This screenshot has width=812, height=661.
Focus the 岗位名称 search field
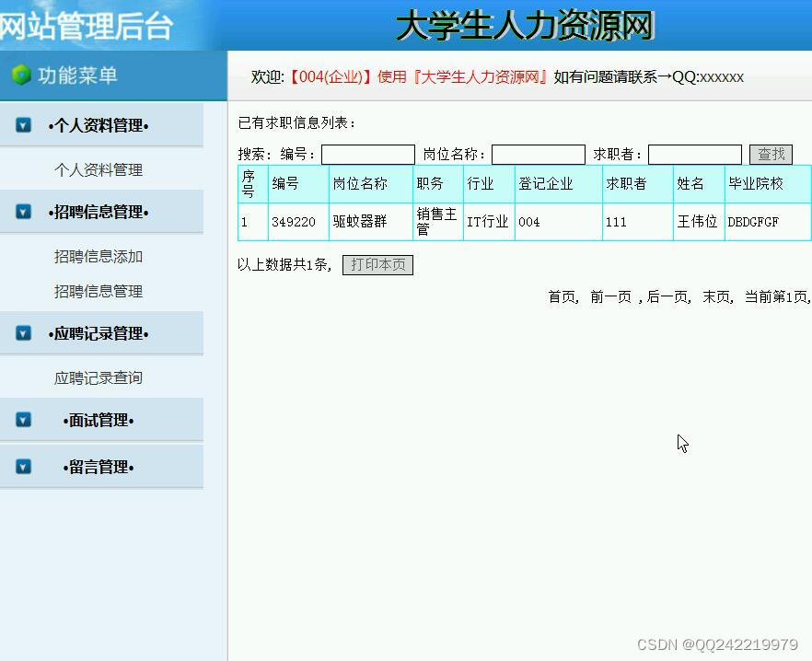pyautogui.click(x=539, y=155)
